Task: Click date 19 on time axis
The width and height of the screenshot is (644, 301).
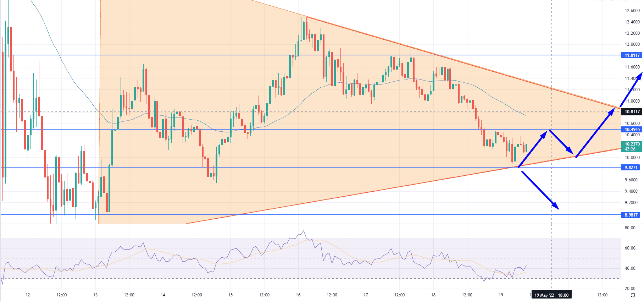Action: [501, 295]
